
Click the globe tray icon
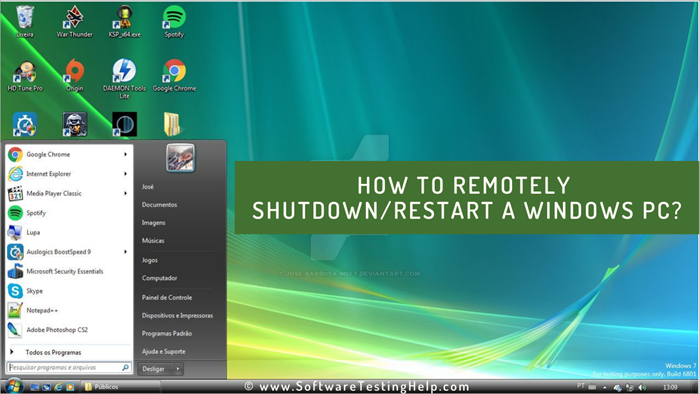617,387
